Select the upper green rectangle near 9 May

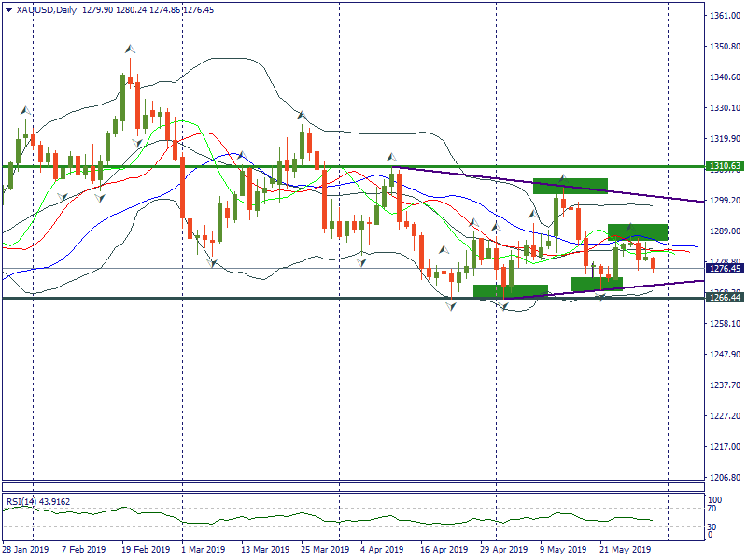point(570,186)
